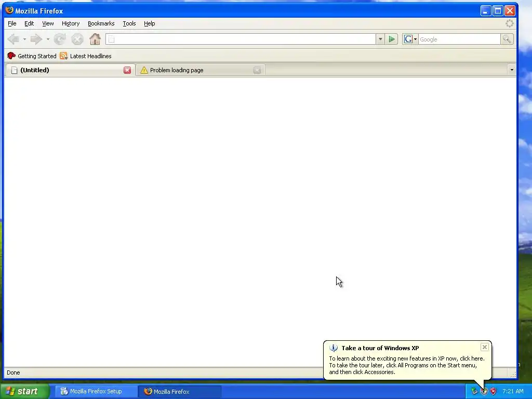
Task: Close the (Untitled) tab
Action: (127, 70)
